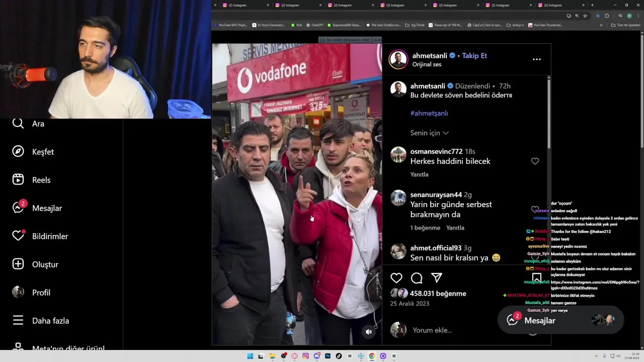Screen dimensions: 644x362
Task: Open the #ahmetşanlı hashtag link
Action: (x=429, y=113)
